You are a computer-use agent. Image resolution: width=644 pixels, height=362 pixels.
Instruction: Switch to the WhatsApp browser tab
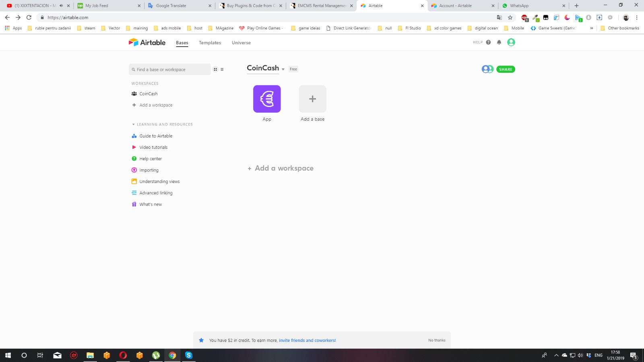533,6
